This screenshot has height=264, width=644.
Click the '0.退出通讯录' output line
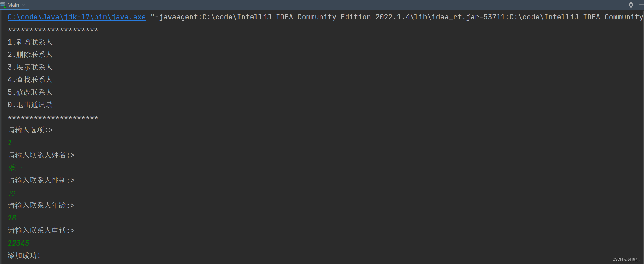pos(30,105)
